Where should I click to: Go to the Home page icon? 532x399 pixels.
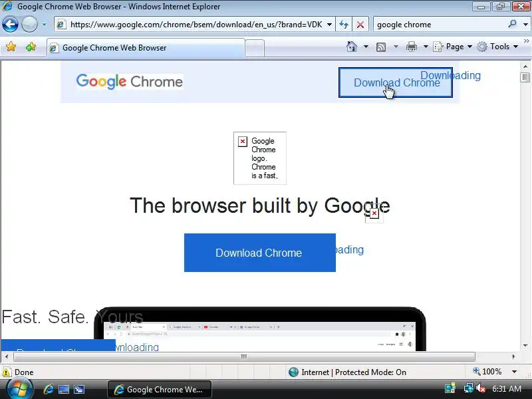tap(352, 47)
